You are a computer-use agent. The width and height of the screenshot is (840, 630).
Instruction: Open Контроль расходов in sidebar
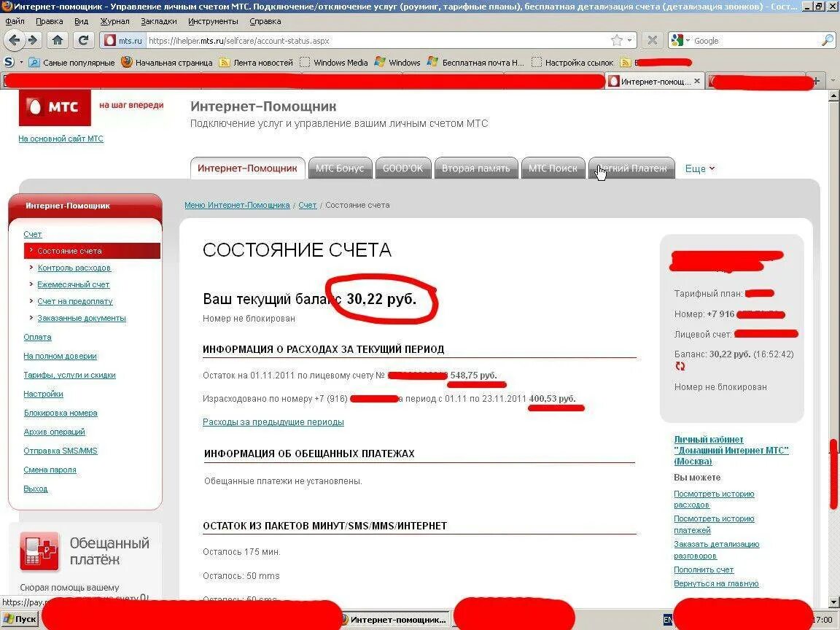coord(74,268)
